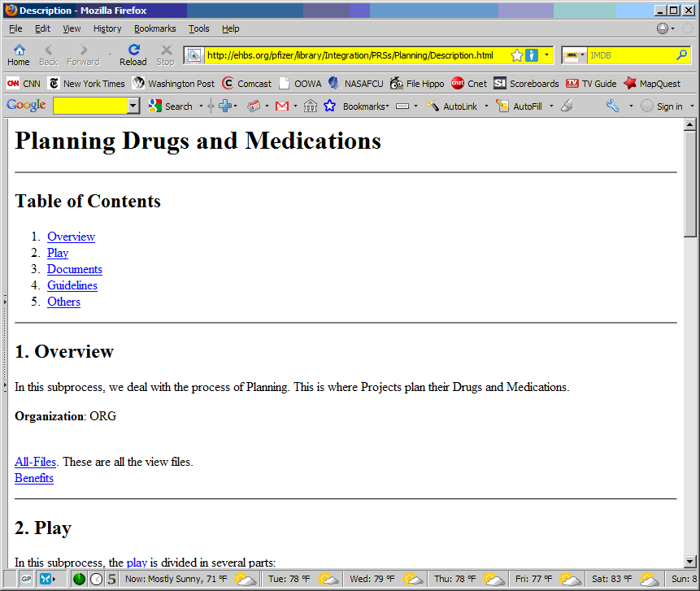Click the green radar icon in status bar
The image size is (700, 591).
pyautogui.click(x=79, y=580)
